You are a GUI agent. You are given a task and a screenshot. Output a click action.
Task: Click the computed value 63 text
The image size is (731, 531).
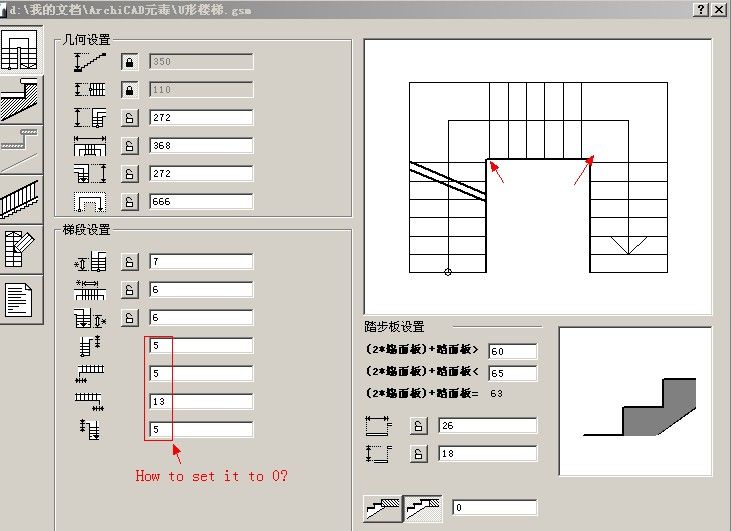(497, 393)
